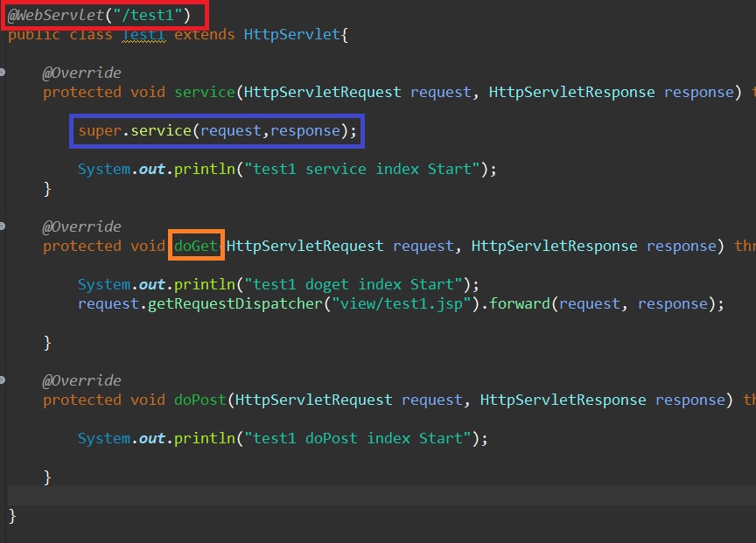Click the highlighted empty current line
The height and width of the screenshot is (543, 756).
[x=381, y=496]
